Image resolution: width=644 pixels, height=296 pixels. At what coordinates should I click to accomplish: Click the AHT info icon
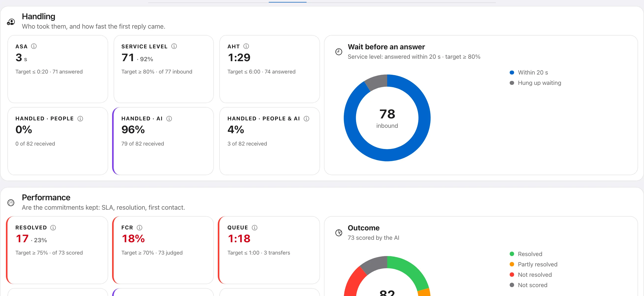coord(246,46)
